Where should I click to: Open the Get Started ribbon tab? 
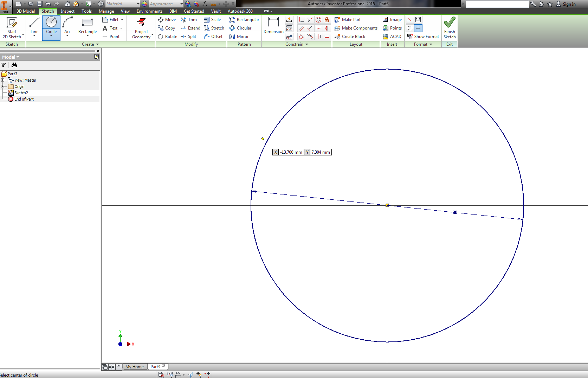194,11
